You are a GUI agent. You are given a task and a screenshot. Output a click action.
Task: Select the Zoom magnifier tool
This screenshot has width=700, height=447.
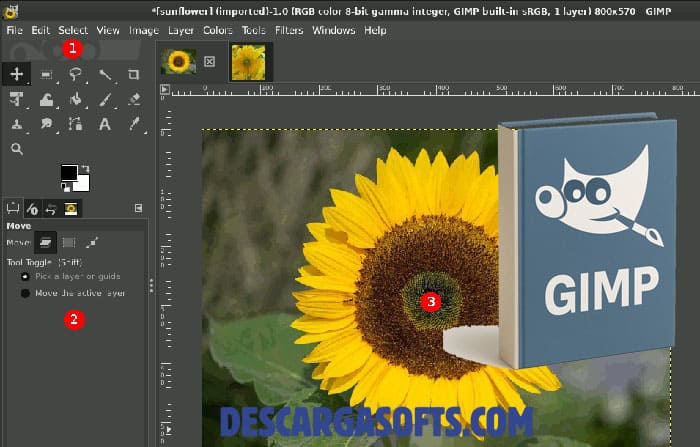click(x=17, y=149)
